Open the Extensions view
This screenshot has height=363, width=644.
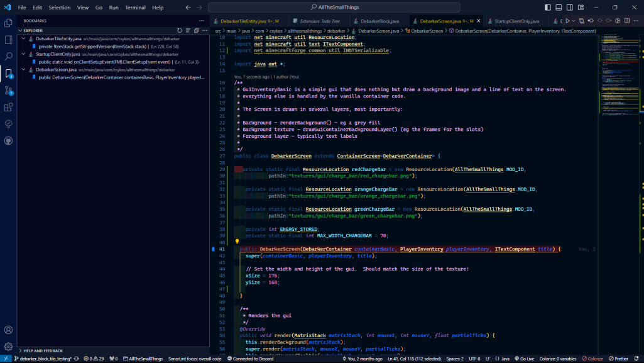click(x=9, y=107)
